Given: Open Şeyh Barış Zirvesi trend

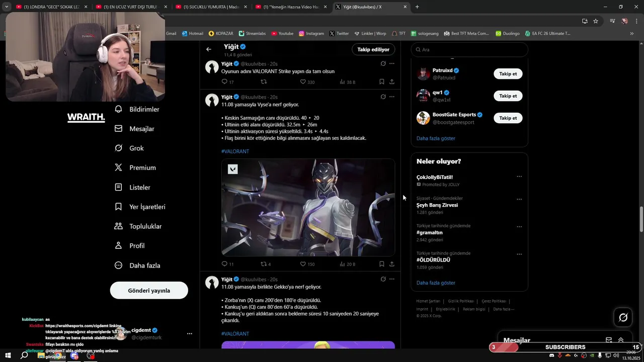Looking at the screenshot, I should 437,205.
